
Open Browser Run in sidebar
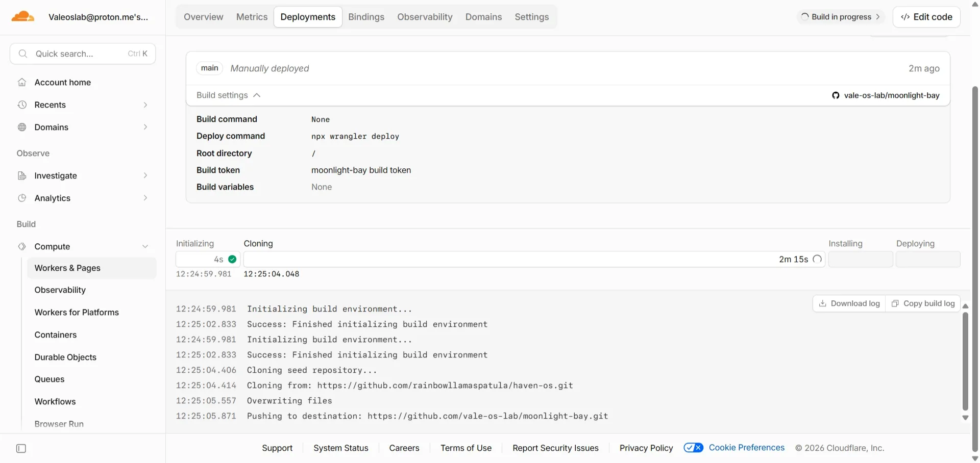tap(59, 424)
